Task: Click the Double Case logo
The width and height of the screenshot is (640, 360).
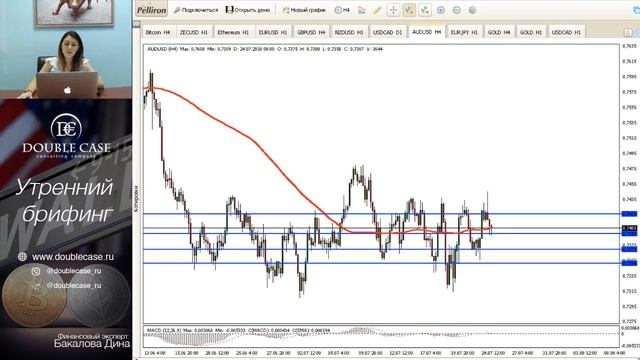Action: click(66, 136)
